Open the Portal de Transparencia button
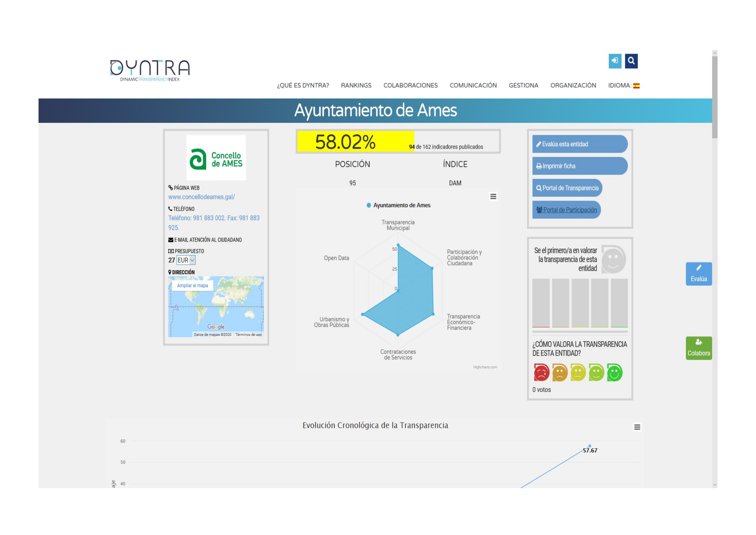756x535 pixels. click(567, 188)
